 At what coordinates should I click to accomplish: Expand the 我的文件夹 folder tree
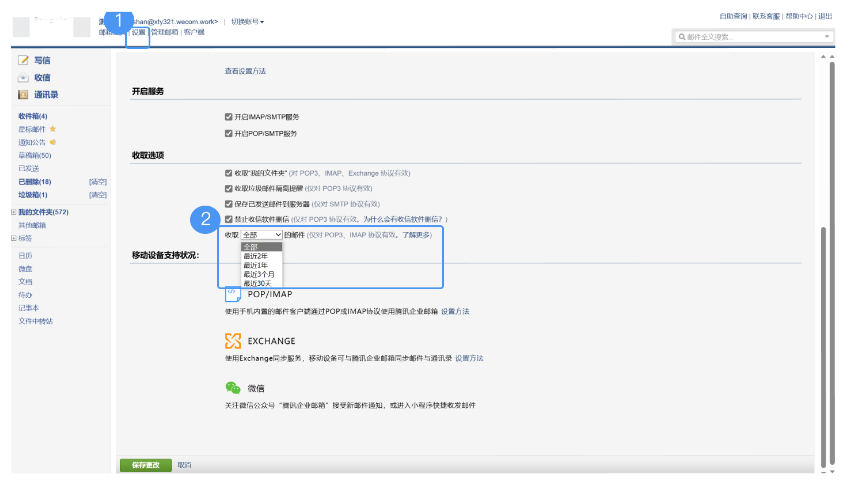click(14, 212)
